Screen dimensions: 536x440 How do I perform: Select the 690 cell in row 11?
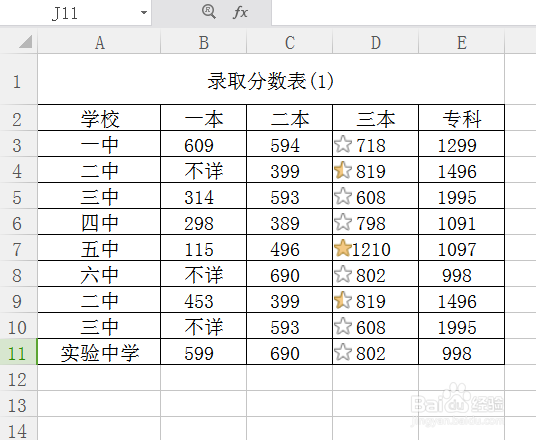click(x=290, y=352)
